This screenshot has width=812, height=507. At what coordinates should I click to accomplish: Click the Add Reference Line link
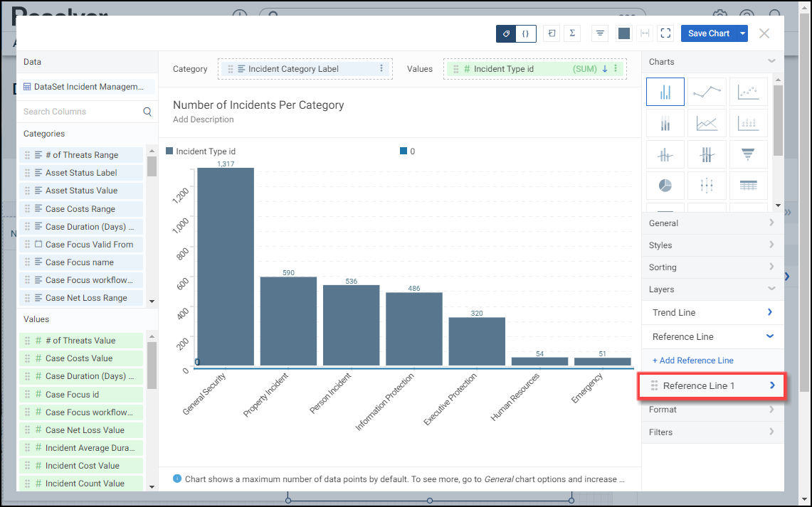[692, 361]
